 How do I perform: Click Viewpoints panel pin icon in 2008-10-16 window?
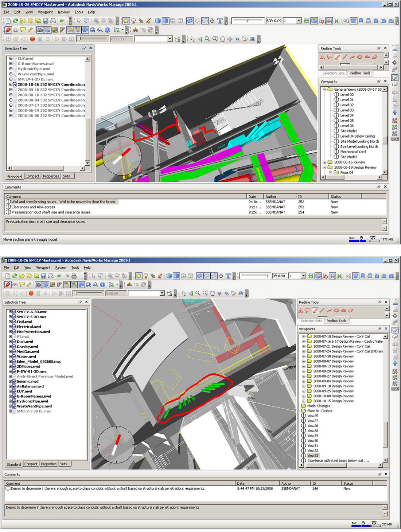coord(379,81)
